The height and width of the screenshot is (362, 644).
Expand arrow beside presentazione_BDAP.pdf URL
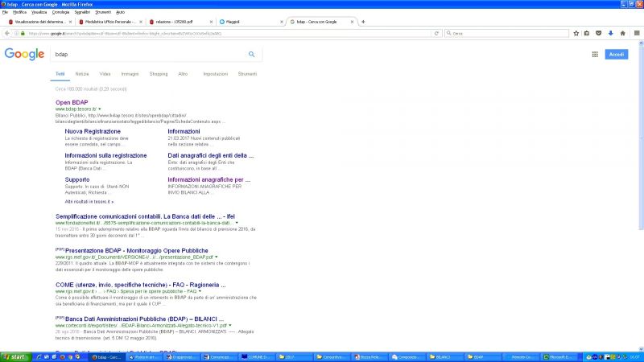point(217,257)
